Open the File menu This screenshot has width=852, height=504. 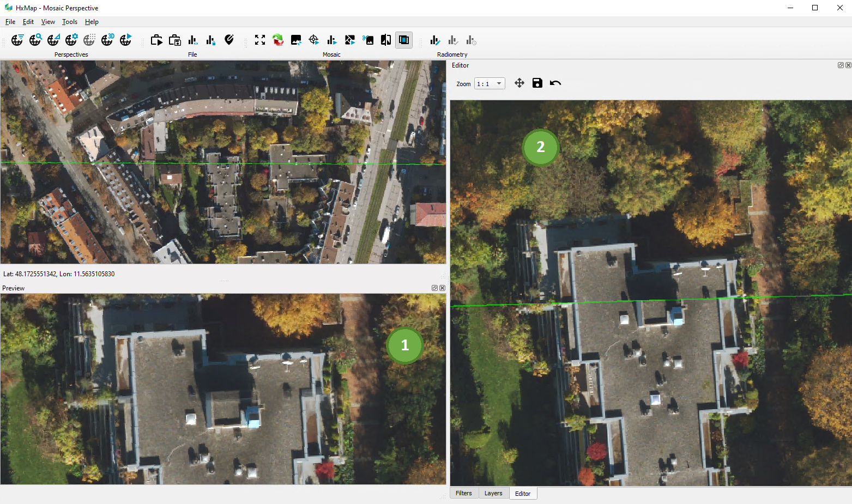[x=10, y=22]
